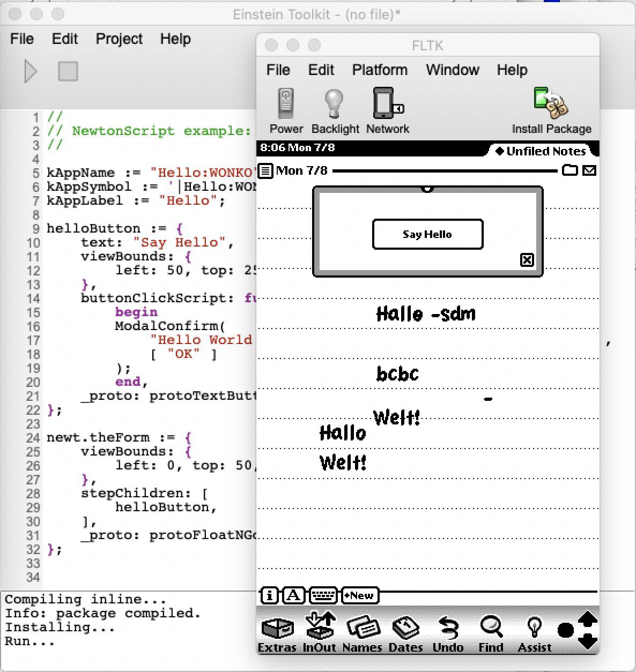Toggle the Backlight bulb icon

point(335,104)
